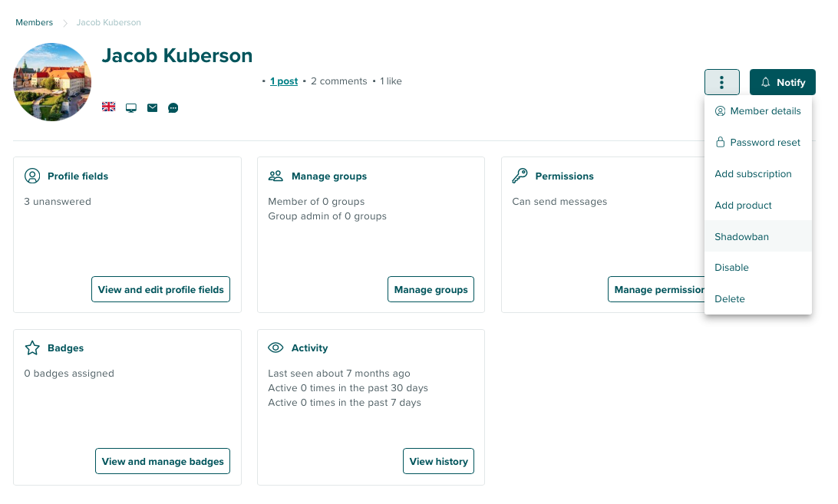This screenshot has height=504, width=838.
Task: Choose Shadowban from the actions menu
Action: click(x=741, y=236)
